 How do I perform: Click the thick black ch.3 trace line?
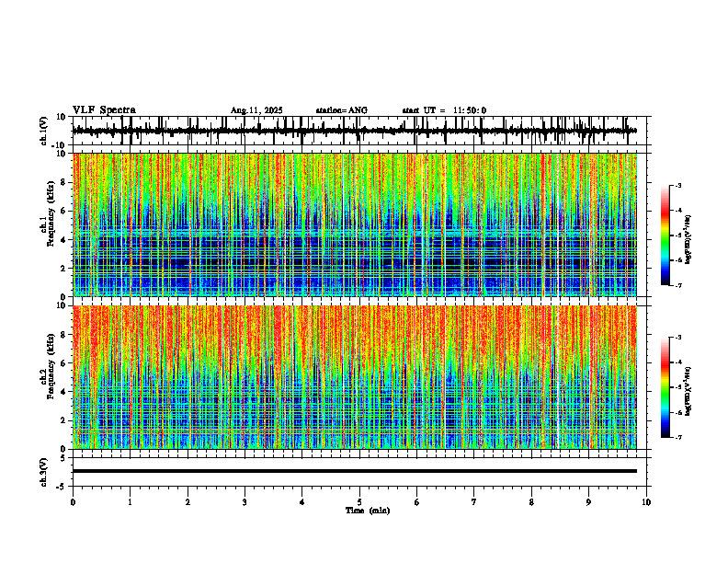[354, 471]
